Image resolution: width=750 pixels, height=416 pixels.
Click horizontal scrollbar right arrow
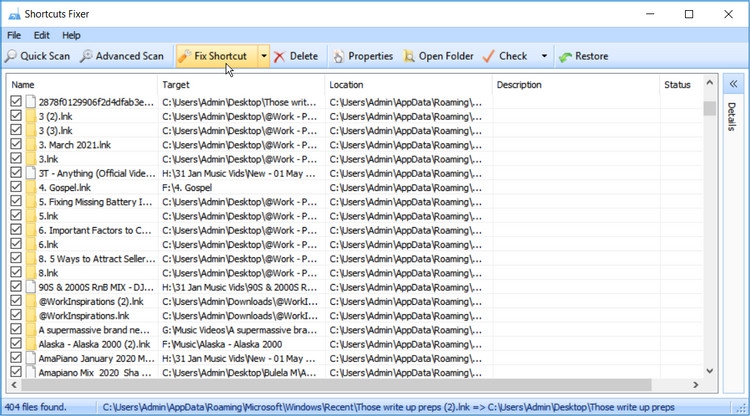tap(696, 384)
